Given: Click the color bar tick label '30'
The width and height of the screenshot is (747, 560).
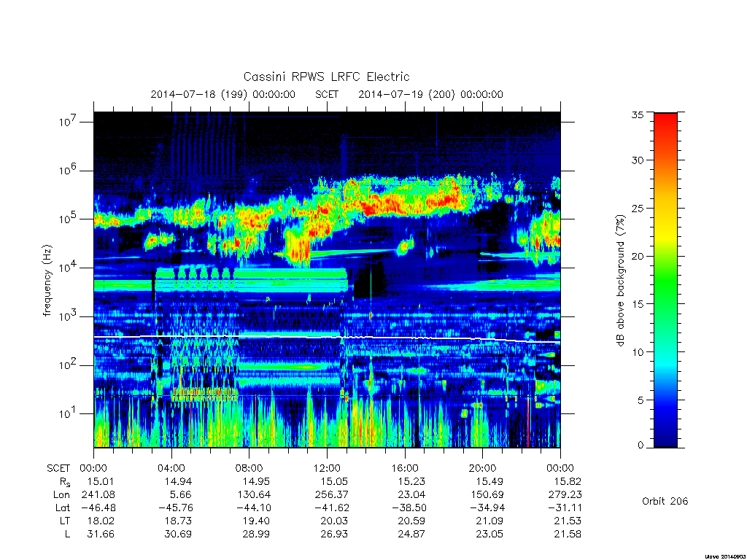Looking at the screenshot, I should coord(638,160).
